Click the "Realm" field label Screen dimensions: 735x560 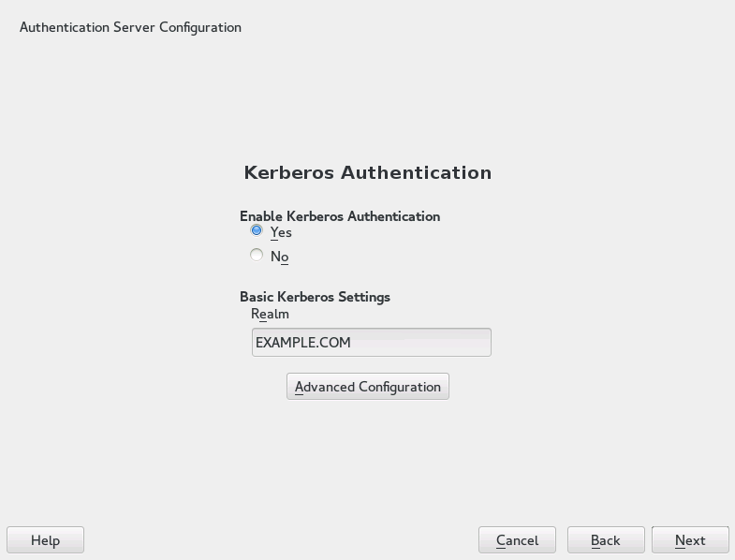270,314
